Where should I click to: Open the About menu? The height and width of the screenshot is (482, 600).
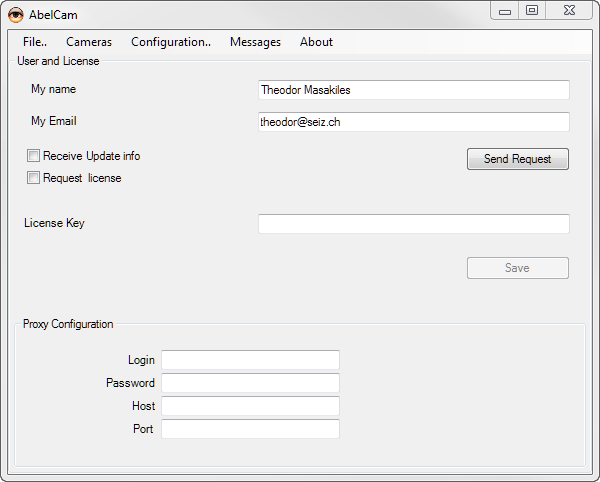[x=316, y=42]
